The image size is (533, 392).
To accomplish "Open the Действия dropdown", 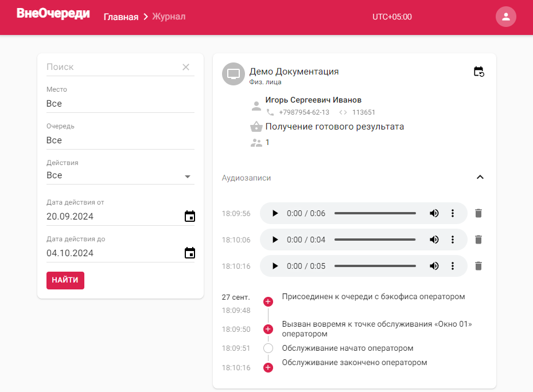I will click(x=120, y=175).
